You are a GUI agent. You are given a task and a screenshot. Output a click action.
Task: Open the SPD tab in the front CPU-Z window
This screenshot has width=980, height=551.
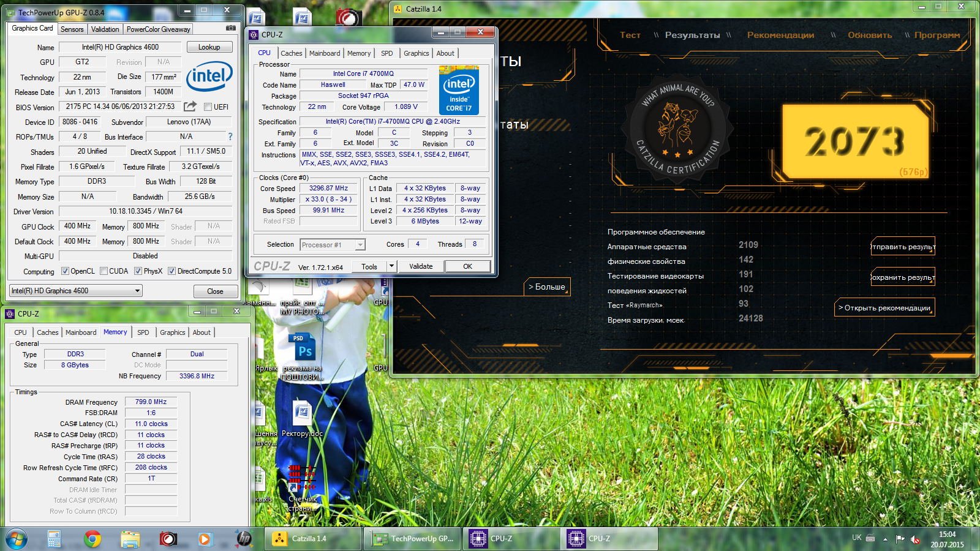387,53
